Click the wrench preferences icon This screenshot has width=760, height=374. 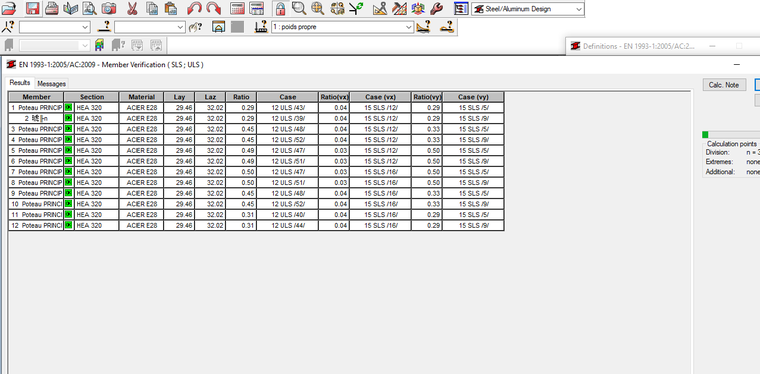[436, 8]
